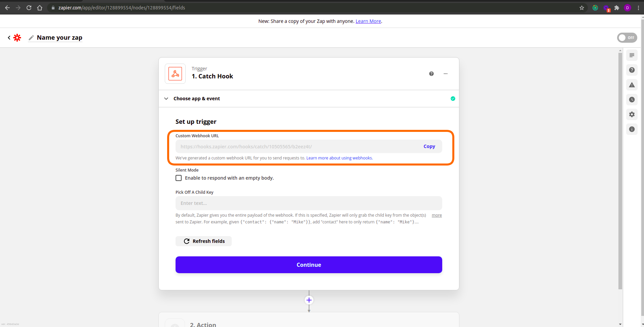Click the Pick Off A Child Key field

click(309, 203)
